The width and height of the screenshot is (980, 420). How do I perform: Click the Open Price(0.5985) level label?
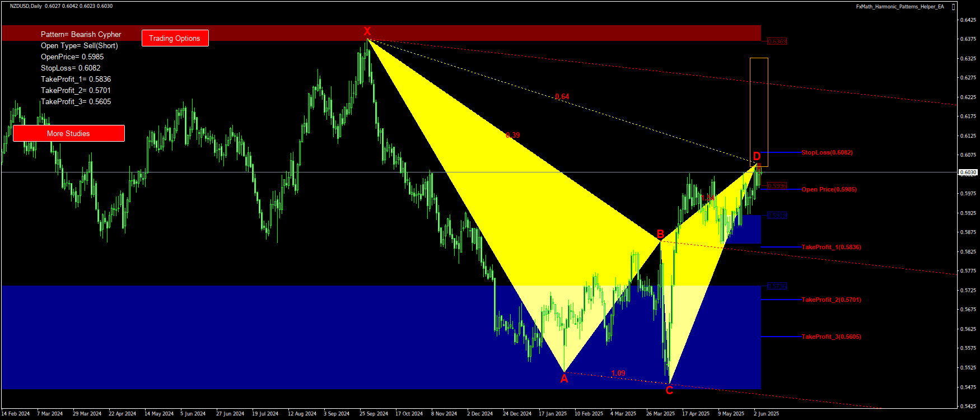[x=829, y=189]
